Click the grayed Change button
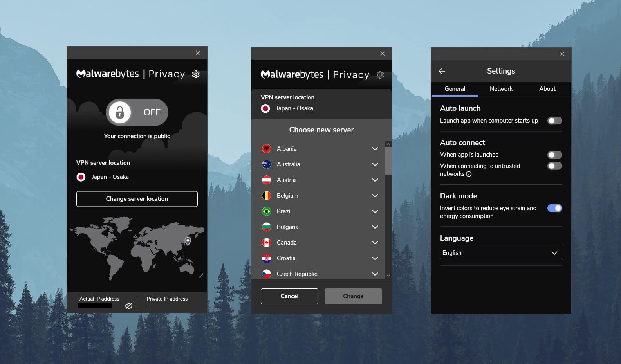Image resolution: width=621 pixels, height=364 pixels. [x=353, y=296]
